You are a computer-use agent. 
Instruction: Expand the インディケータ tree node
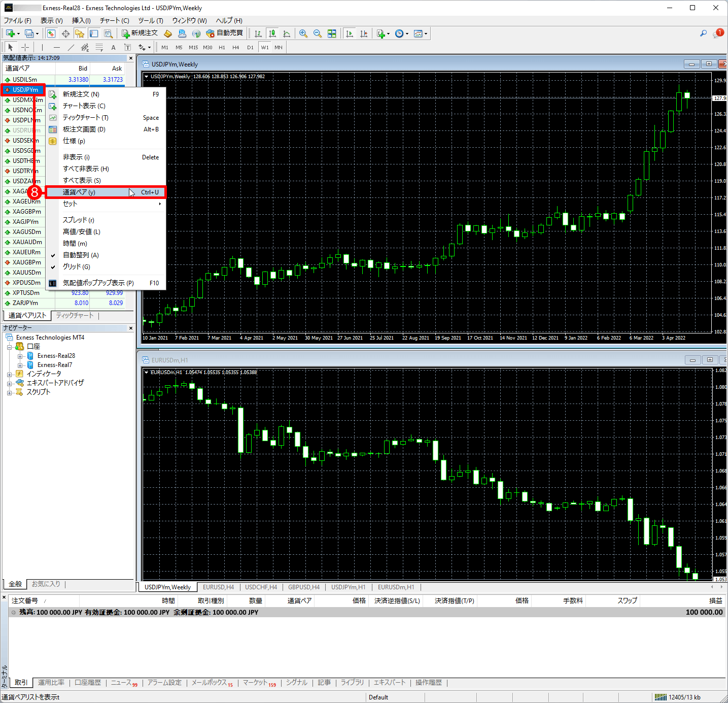[9, 374]
